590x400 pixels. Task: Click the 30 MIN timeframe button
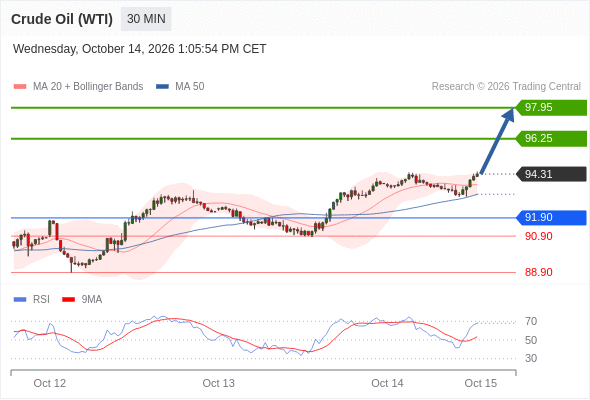146,19
